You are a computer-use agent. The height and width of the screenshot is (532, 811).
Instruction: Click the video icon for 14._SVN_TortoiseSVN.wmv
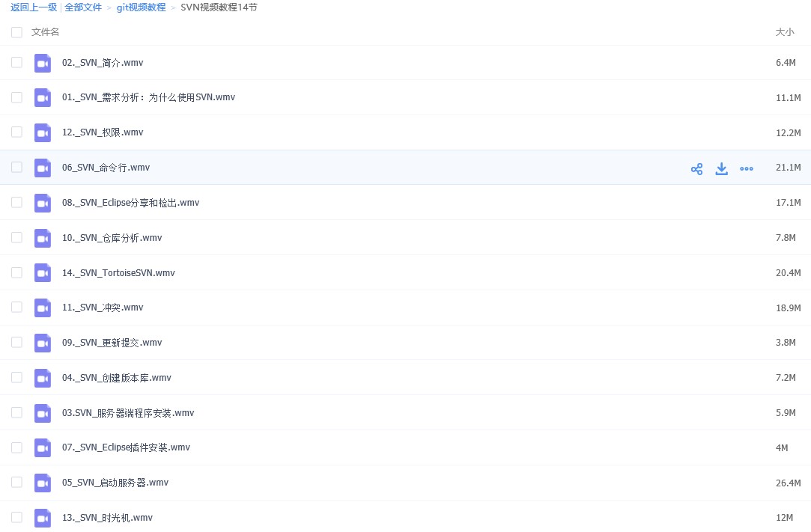tap(43, 273)
